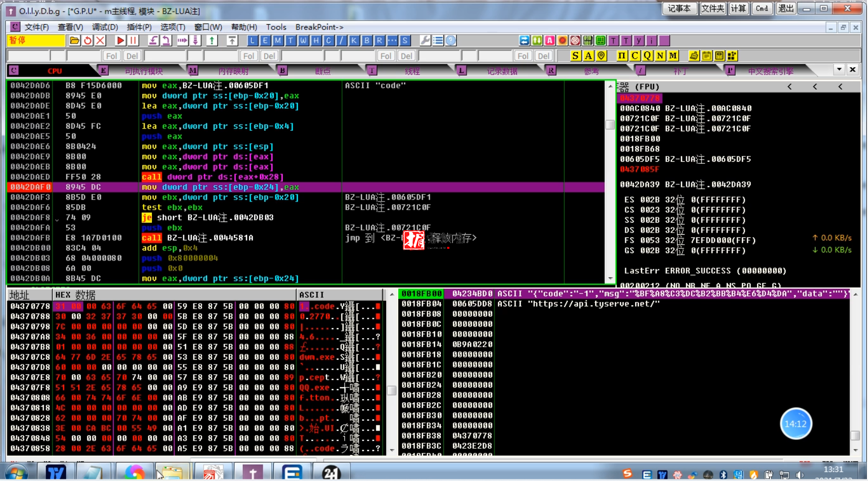The image size is (868, 481).
Task: Switch to the 断点 tab
Action: 323,71
